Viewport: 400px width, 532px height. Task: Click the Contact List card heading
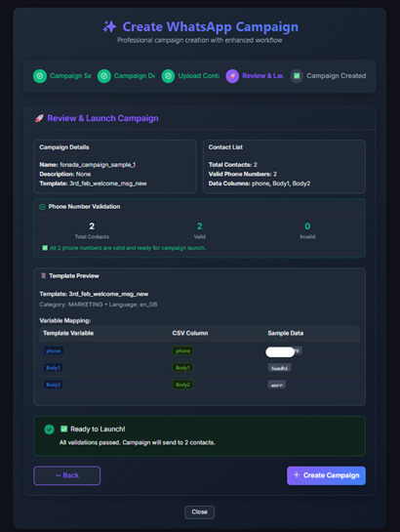tap(225, 147)
